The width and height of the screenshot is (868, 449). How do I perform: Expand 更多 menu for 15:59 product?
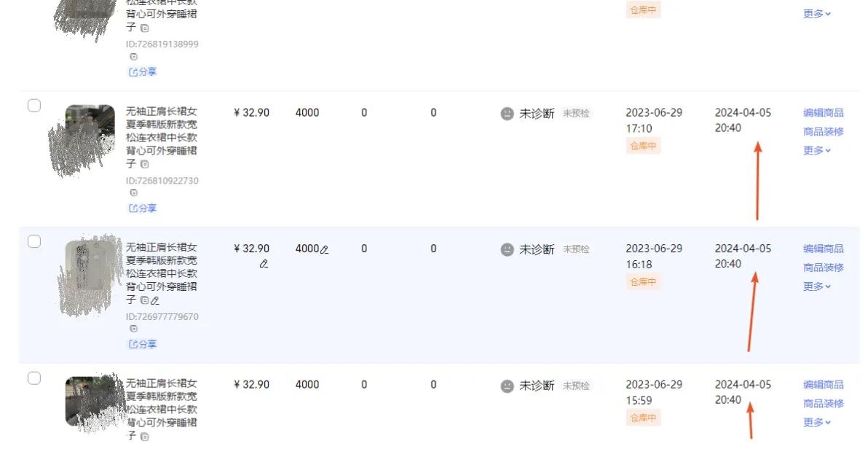pyautogui.click(x=816, y=422)
